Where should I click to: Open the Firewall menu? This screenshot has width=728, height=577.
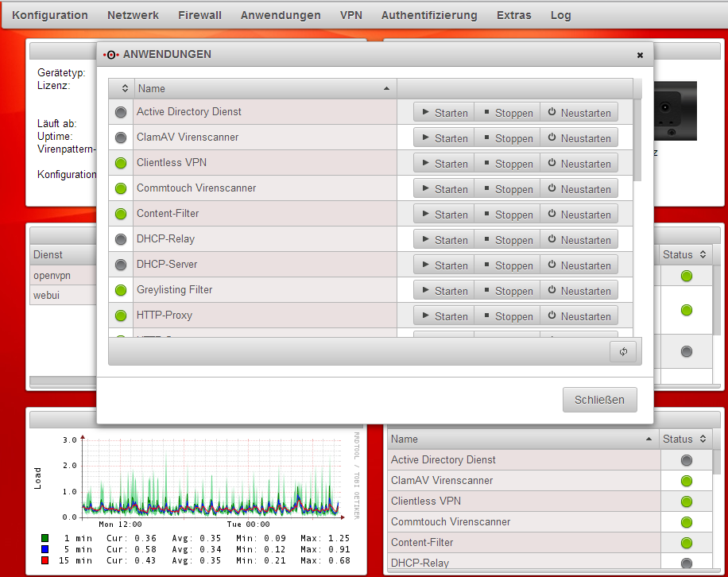199,15
